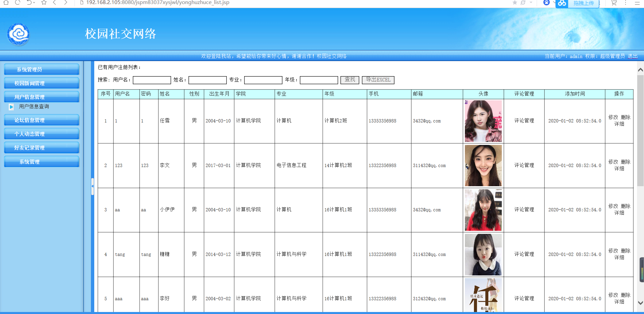Click 删除 for user 任雪
644x314 pixels.
(x=626, y=117)
